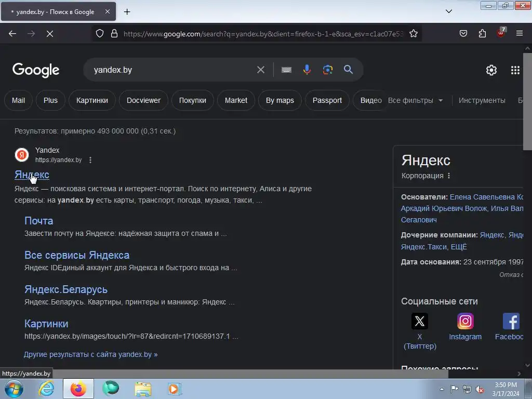Viewport: 532px width, 399px height.
Task: Launch the media player taskbar icon
Action: click(x=175, y=389)
